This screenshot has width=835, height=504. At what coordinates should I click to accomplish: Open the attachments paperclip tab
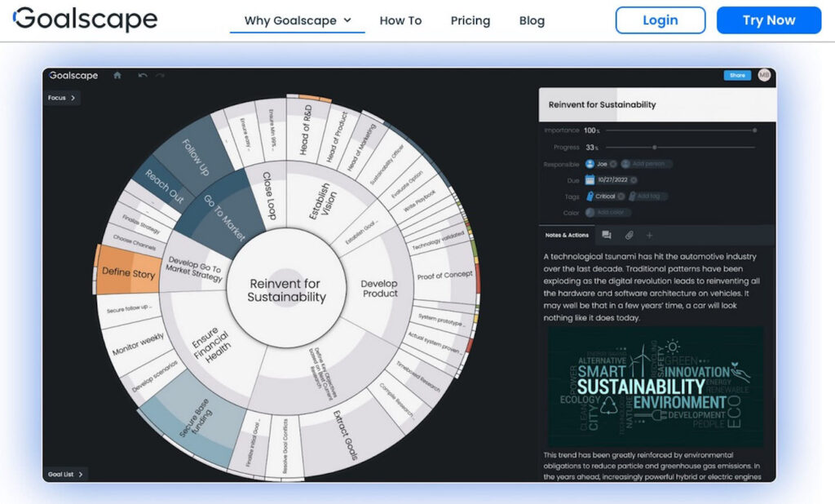pyautogui.click(x=629, y=235)
